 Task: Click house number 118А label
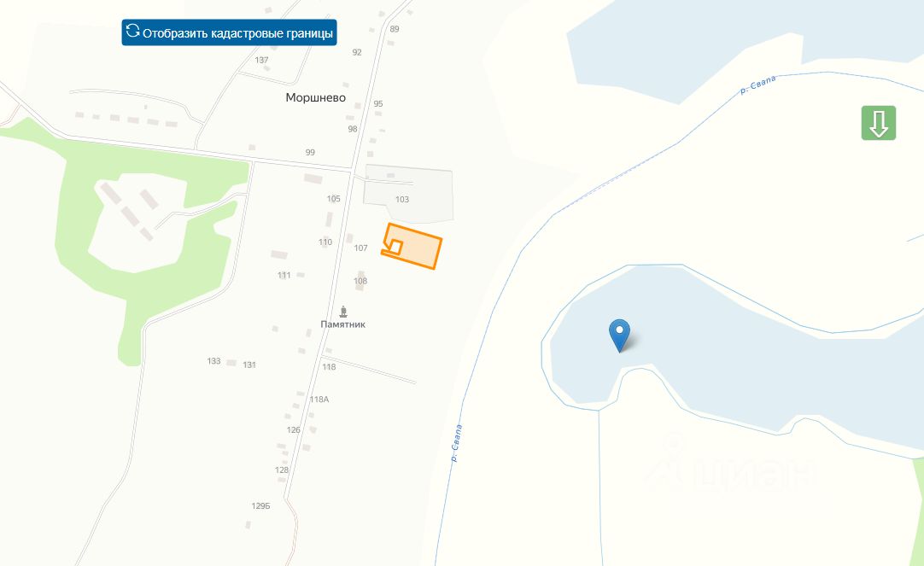pyautogui.click(x=319, y=400)
